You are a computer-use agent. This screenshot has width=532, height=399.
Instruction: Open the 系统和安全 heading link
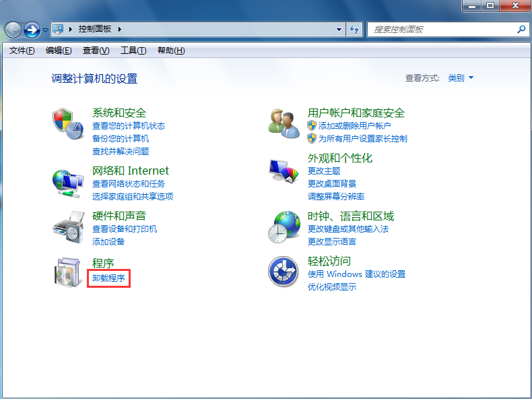point(119,113)
